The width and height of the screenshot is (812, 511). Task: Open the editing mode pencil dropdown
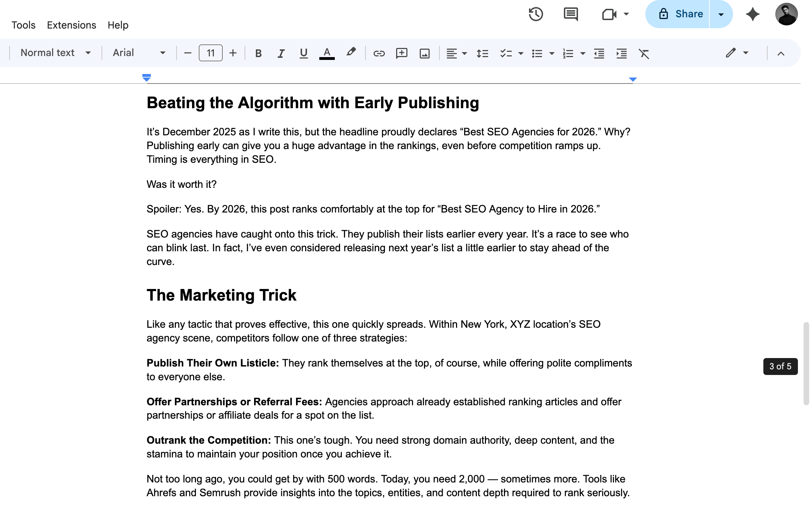[737, 53]
